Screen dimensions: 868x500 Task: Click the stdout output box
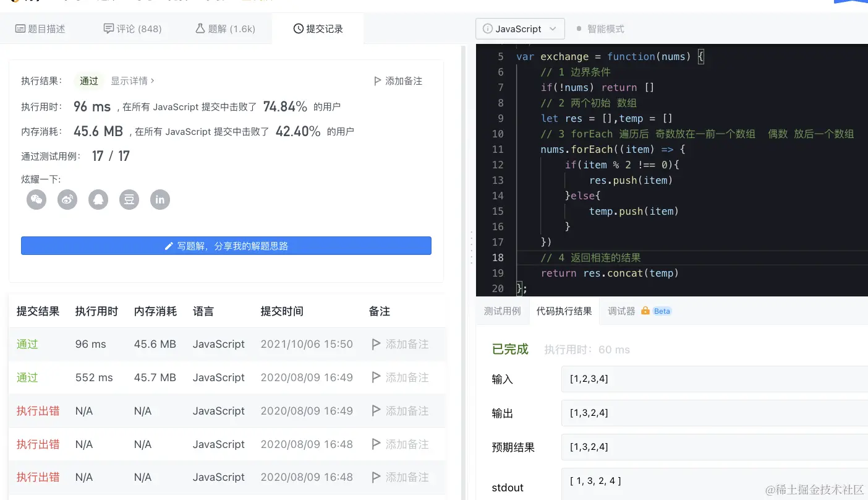pyautogui.click(x=715, y=484)
